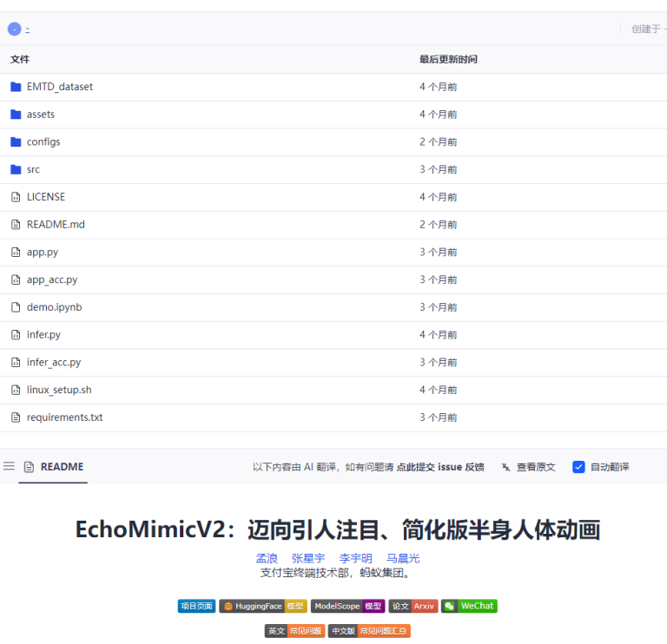Click the requirements.txt file icon
This screenshot has height=644, width=667.
(16, 417)
